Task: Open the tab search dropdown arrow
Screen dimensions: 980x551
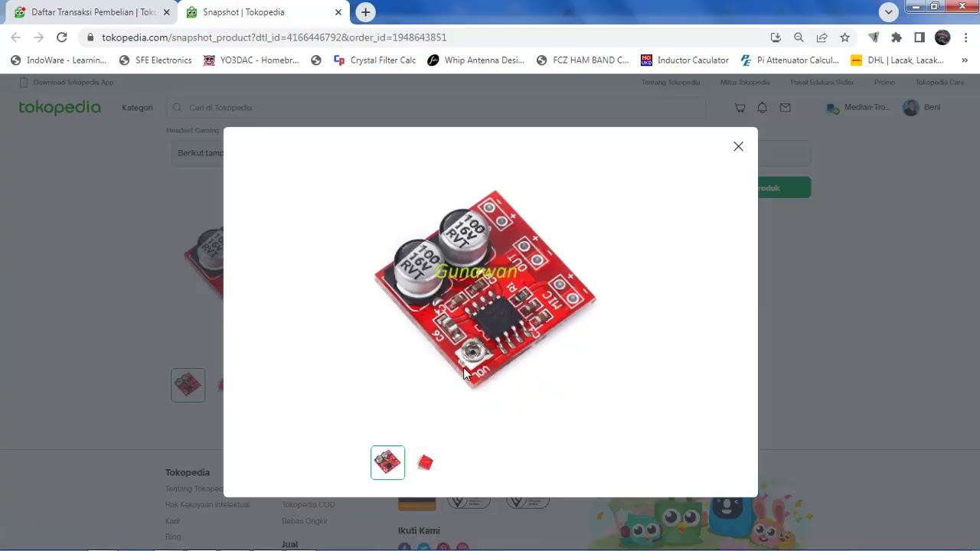Action: [x=888, y=12]
